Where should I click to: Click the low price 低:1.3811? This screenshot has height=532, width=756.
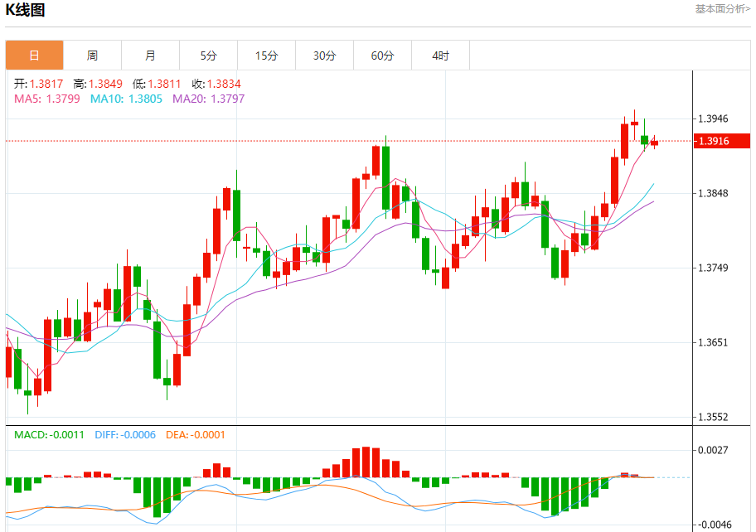pos(157,84)
